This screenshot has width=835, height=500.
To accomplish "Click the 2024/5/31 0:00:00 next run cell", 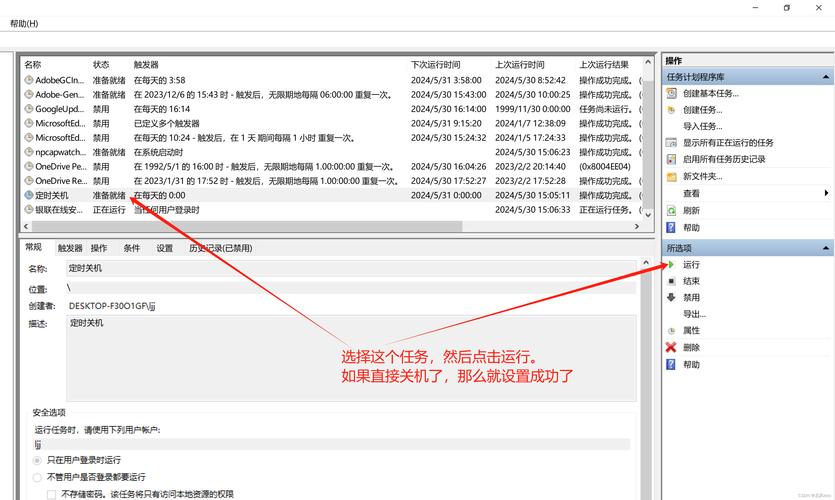I will tap(446, 195).
